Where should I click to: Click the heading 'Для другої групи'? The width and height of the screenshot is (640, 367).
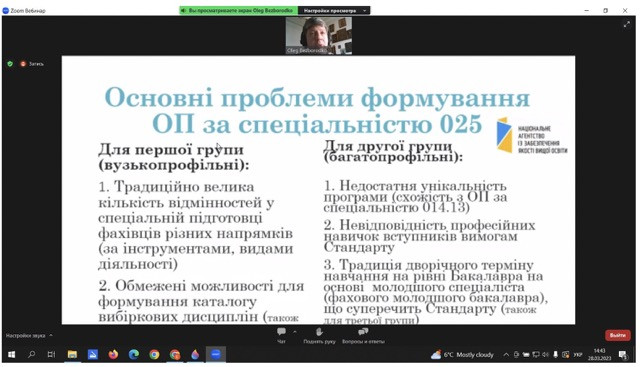(x=388, y=145)
